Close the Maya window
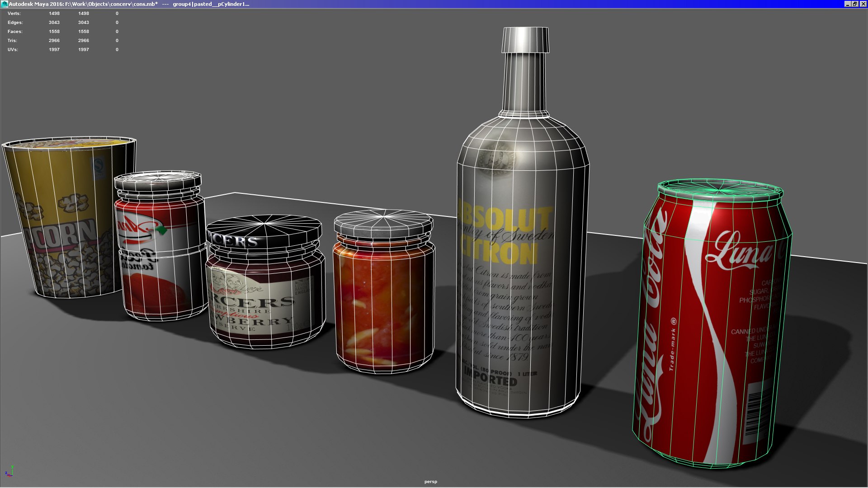868x488 pixels. click(x=863, y=4)
